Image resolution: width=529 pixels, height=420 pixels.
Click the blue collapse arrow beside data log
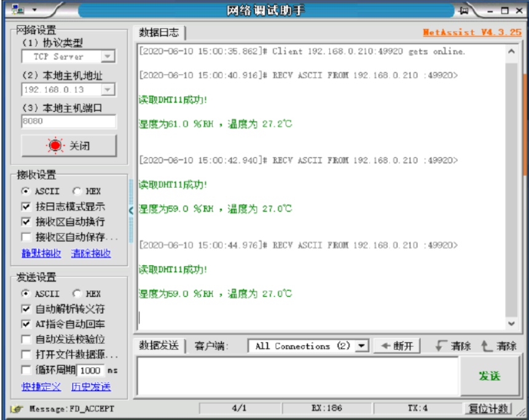click(x=131, y=210)
